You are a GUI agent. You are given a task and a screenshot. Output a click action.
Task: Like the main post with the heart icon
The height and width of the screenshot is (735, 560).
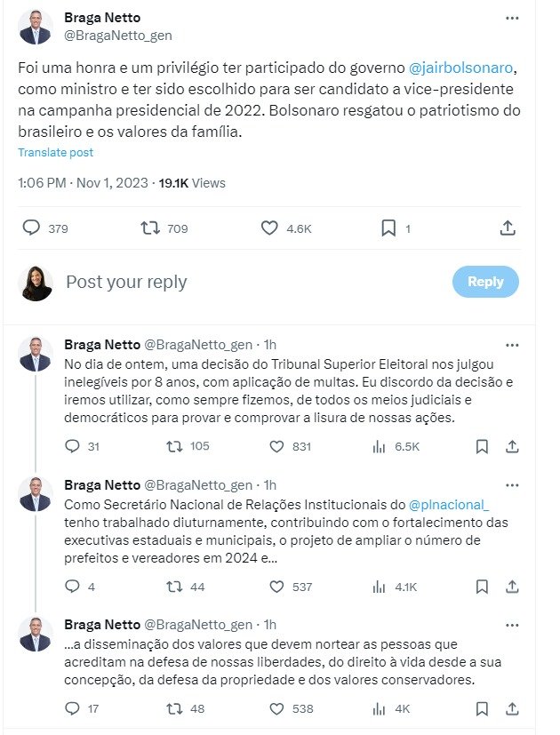pos(271,228)
